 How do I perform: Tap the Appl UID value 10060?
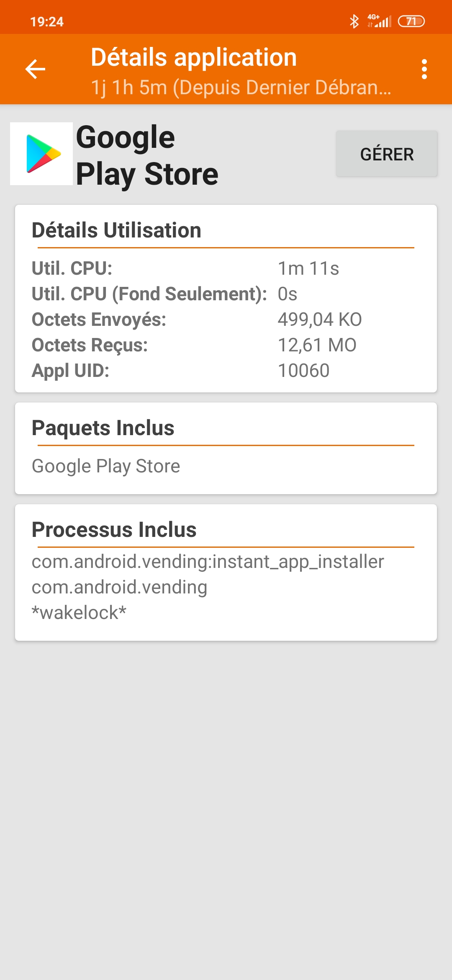coord(303,371)
